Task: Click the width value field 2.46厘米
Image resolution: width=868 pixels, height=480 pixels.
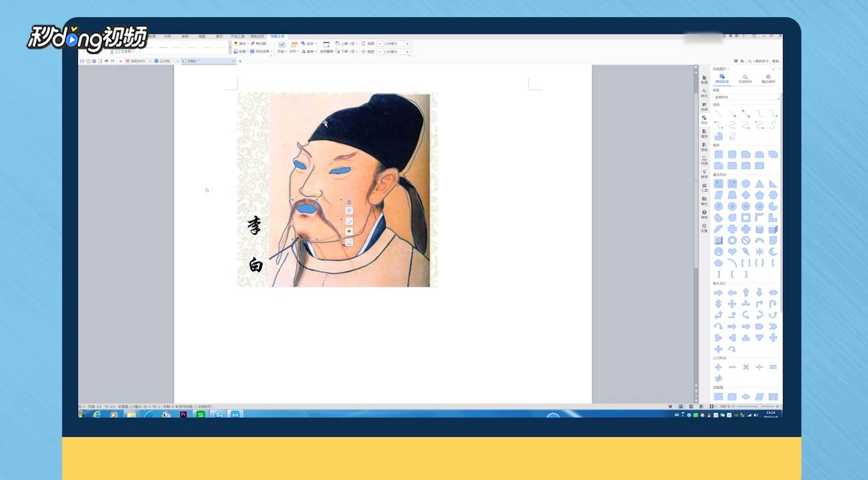Action: [393, 51]
